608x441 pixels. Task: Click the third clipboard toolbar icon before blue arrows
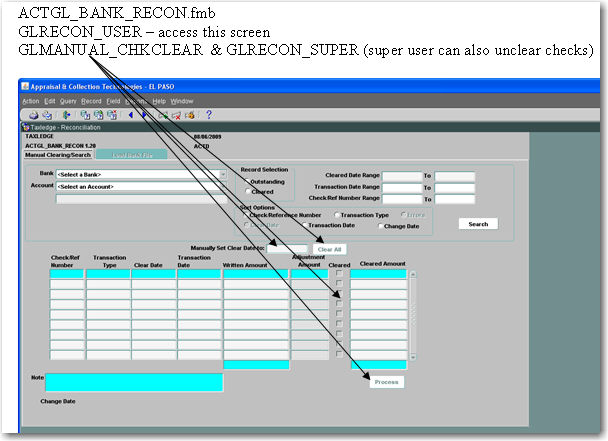(111, 115)
